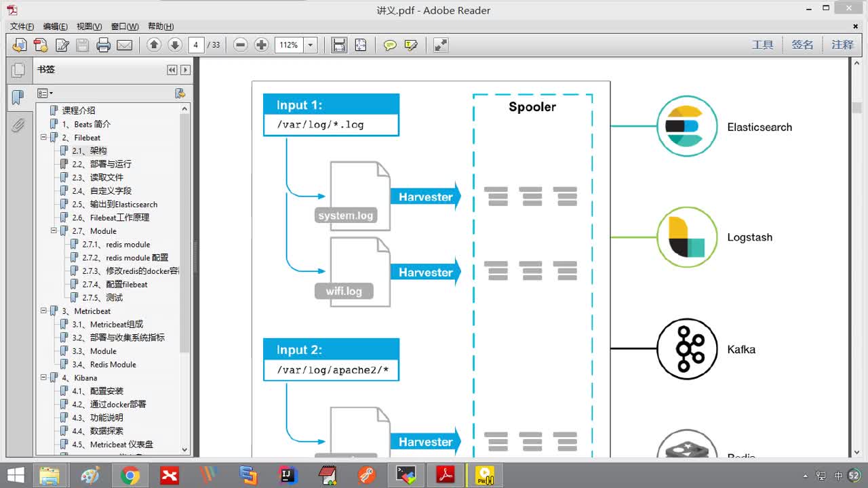Select the '2.5、输出到Elasticsearch' bookmark
The width and height of the screenshot is (868, 488).
point(115,204)
